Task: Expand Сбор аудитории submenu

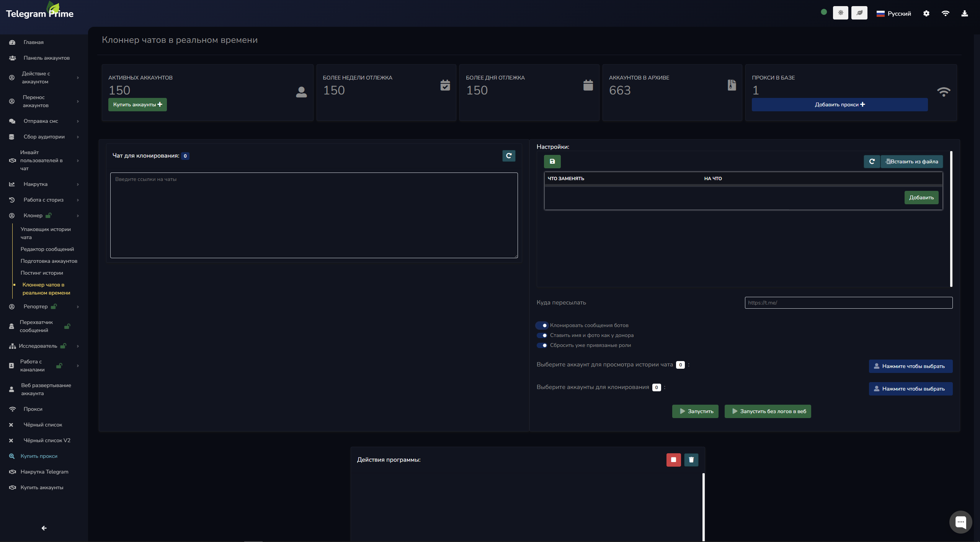Action: 44,137
